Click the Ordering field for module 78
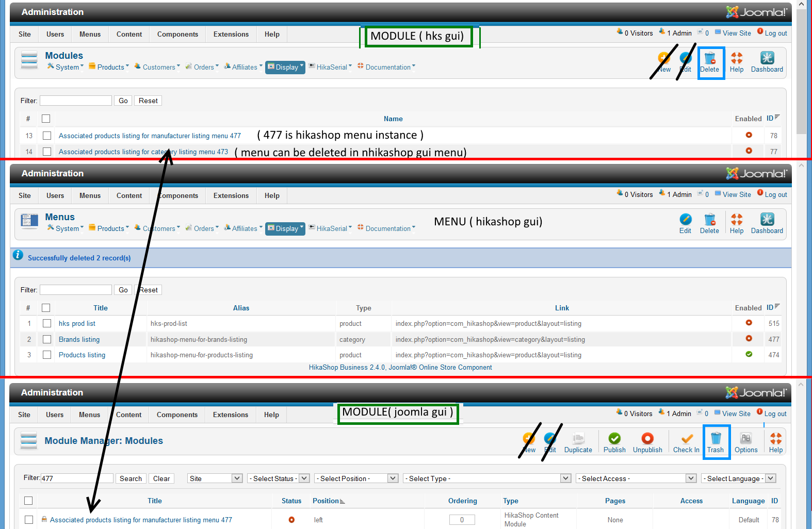The width and height of the screenshot is (812, 529). pyautogui.click(x=462, y=520)
